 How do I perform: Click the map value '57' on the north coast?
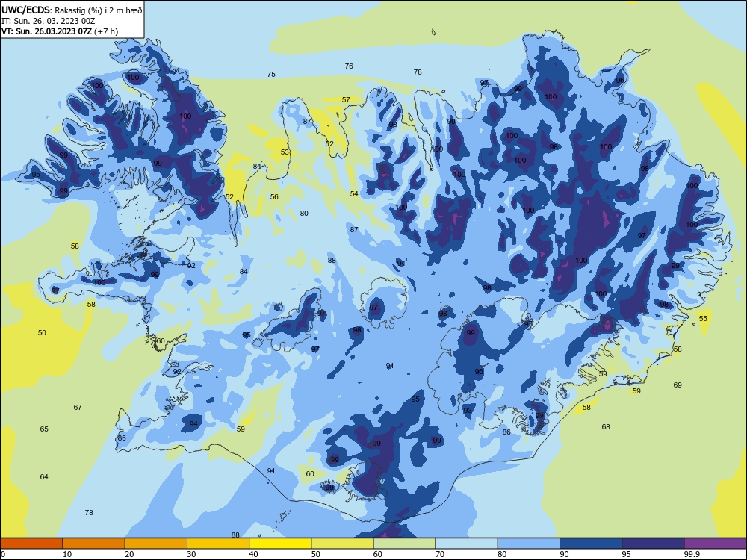[346, 99]
